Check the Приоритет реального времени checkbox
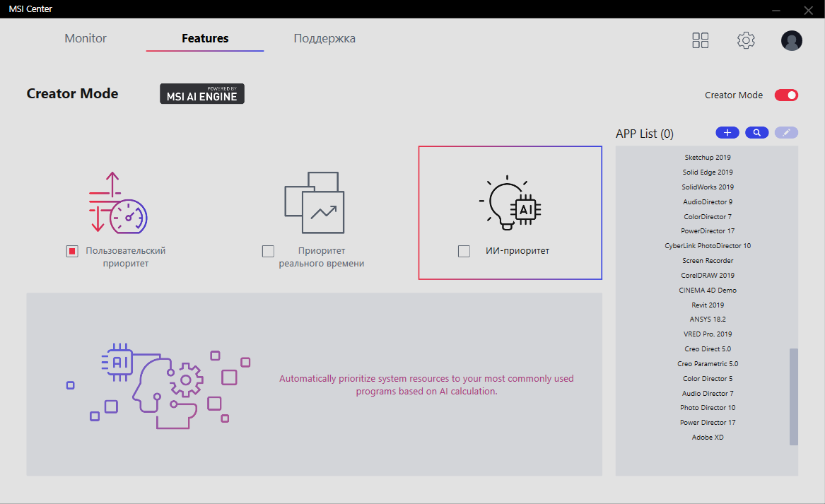This screenshot has height=504, width=825. coord(269,251)
